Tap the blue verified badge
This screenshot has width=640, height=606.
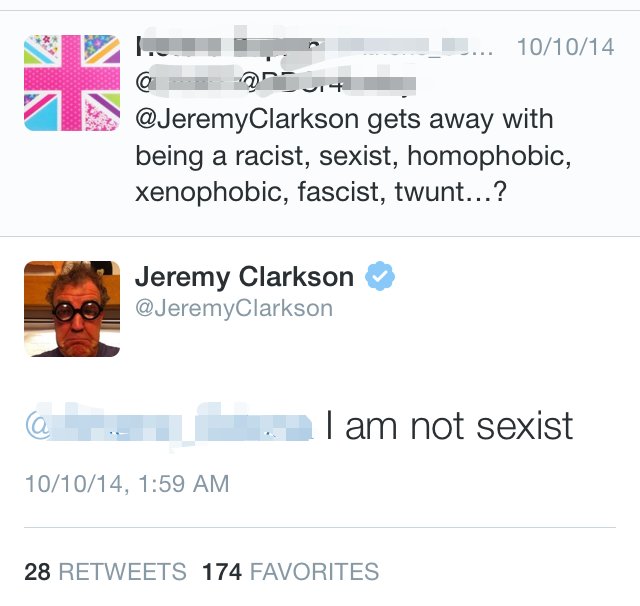[381, 277]
